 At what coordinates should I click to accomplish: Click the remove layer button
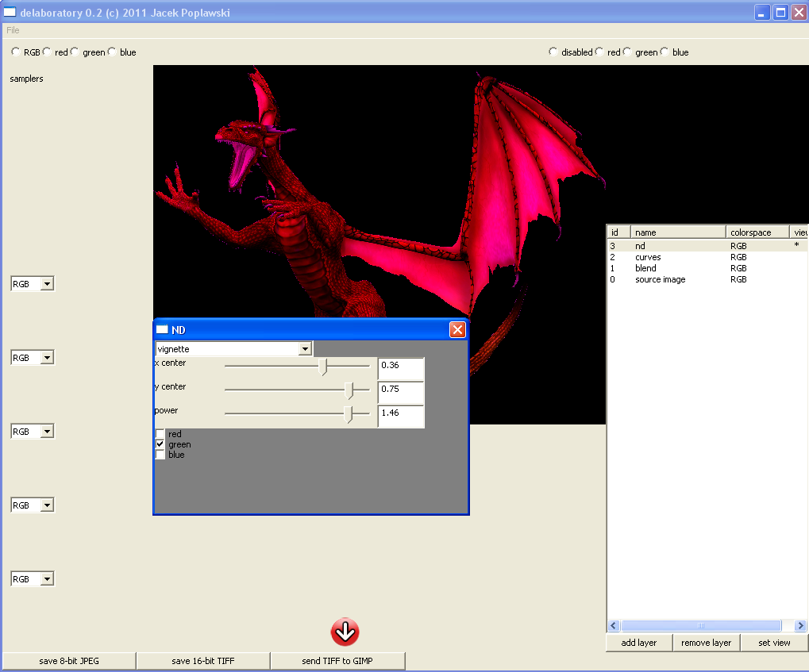[706, 643]
